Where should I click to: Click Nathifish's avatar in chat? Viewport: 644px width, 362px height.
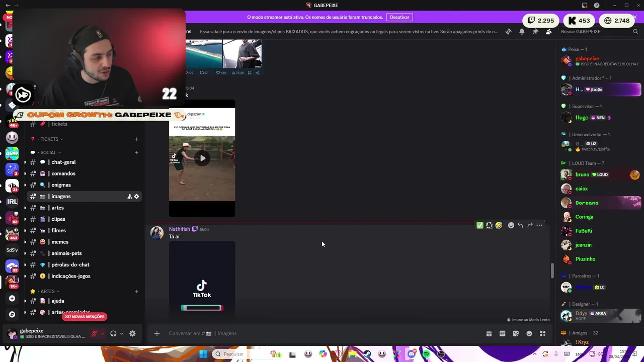click(x=157, y=233)
